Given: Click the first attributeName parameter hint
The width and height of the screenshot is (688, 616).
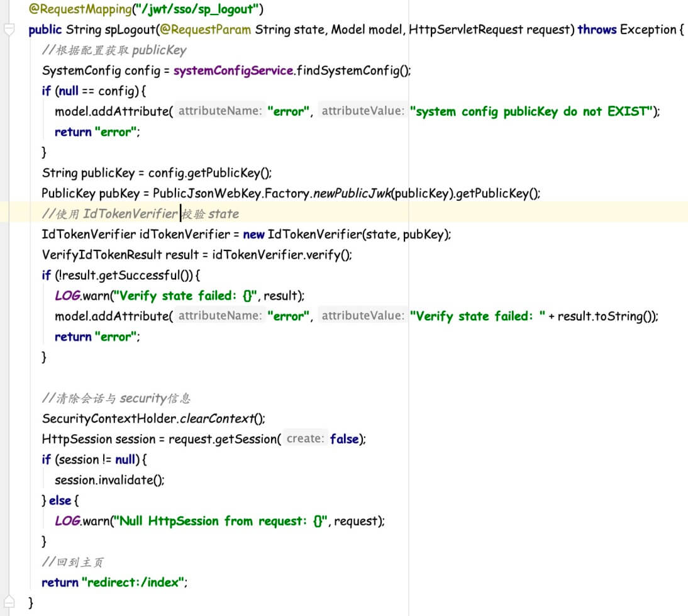Looking at the screenshot, I should click(219, 111).
